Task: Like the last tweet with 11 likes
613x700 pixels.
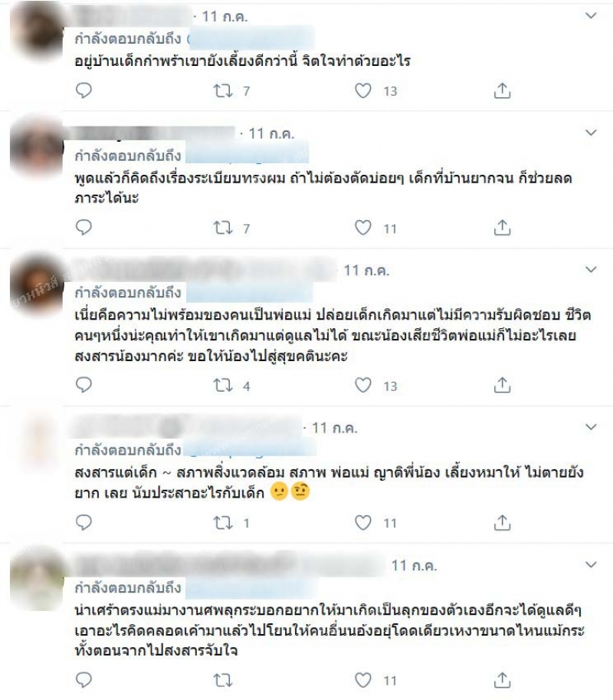Action: (x=362, y=680)
